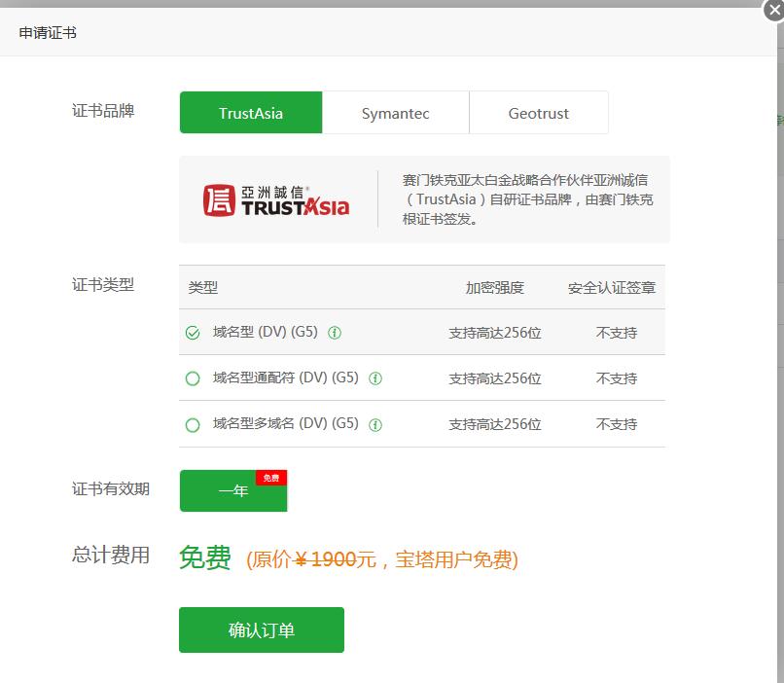Click the red 免费 badge on 一年
This screenshot has width=784, height=683.
271,478
